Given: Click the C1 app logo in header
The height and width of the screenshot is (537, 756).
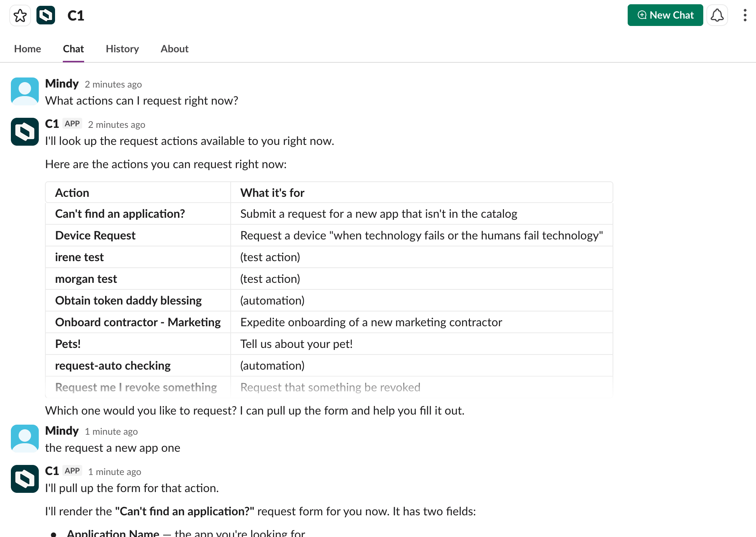Looking at the screenshot, I should (x=46, y=15).
